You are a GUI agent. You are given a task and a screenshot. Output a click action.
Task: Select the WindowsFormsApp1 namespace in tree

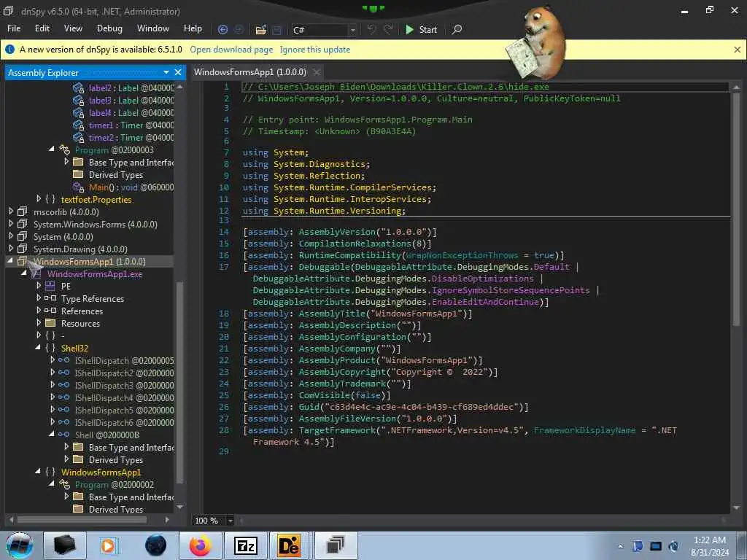point(101,472)
